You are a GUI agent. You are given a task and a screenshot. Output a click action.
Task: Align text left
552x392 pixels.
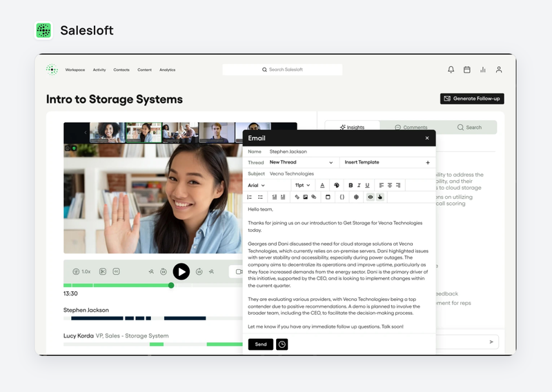click(382, 185)
